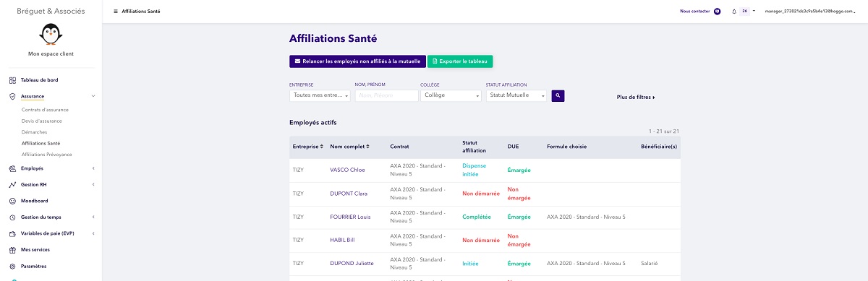This screenshot has height=281, width=868.
Task: Open the notifications bell icon
Action: point(734,12)
